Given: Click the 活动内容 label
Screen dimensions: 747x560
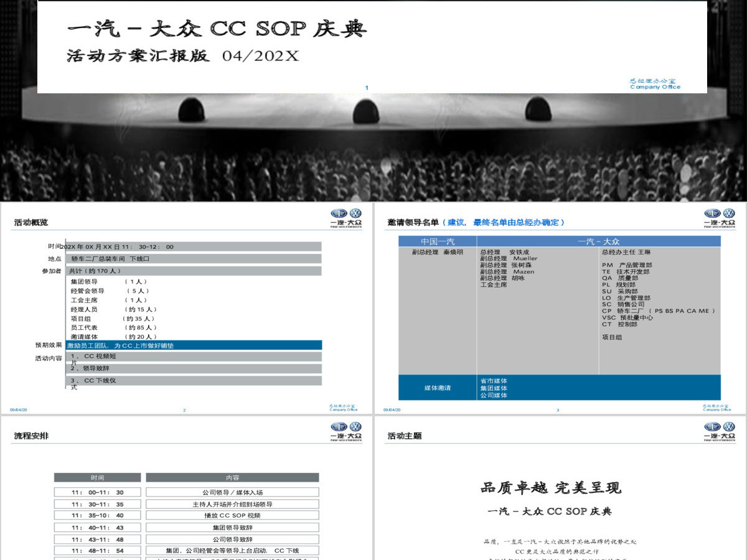Looking at the screenshot, I should (x=49, y=358).
